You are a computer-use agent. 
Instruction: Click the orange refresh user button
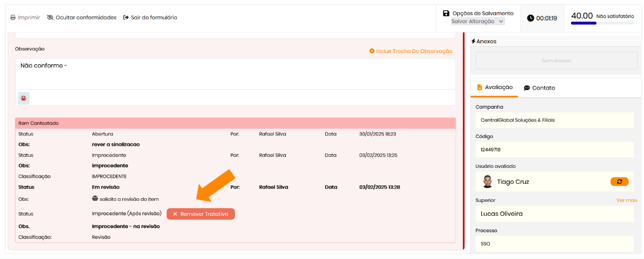click(x=619, y=182)
